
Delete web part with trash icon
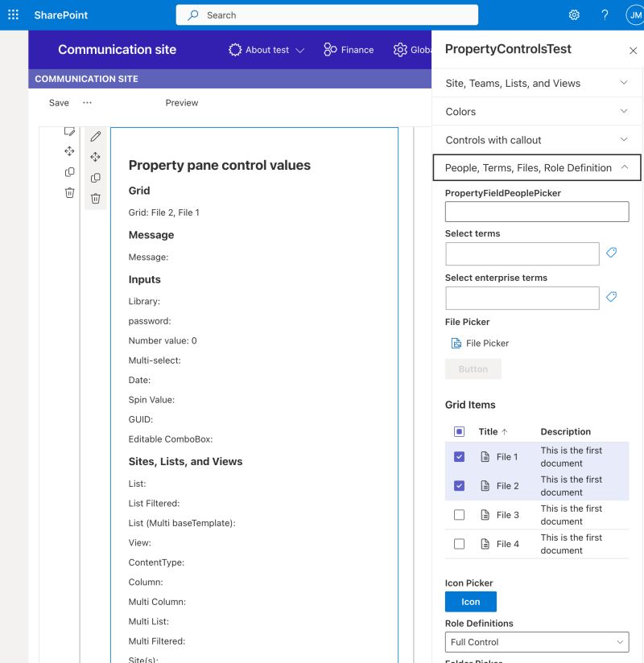pyautogui.click(x=96, y=198)
